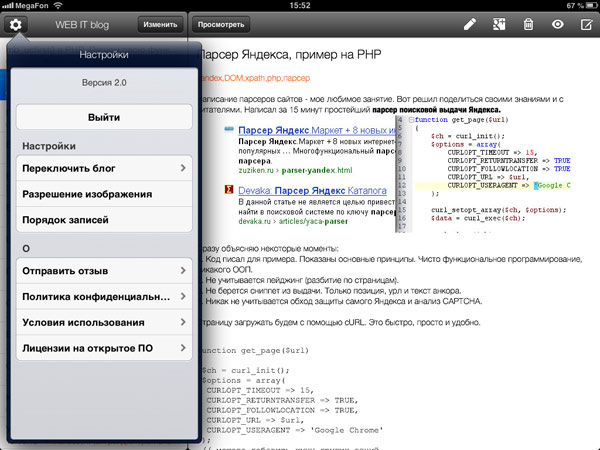This screenshot has width=600, height=450.
Task: Tap the Выйти sign-out button
Action: pos(104,117)
